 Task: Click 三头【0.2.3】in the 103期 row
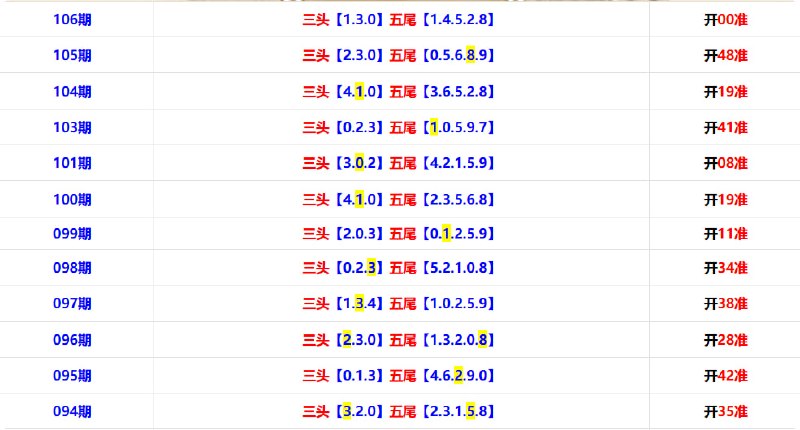[343, 128]
